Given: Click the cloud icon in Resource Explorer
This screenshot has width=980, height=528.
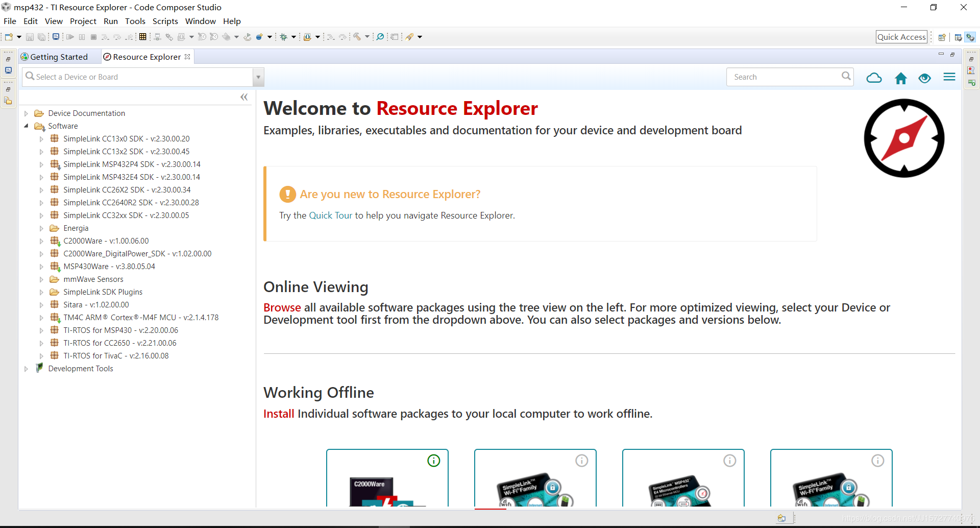Looking at the screenshot, I should [874, 78].
